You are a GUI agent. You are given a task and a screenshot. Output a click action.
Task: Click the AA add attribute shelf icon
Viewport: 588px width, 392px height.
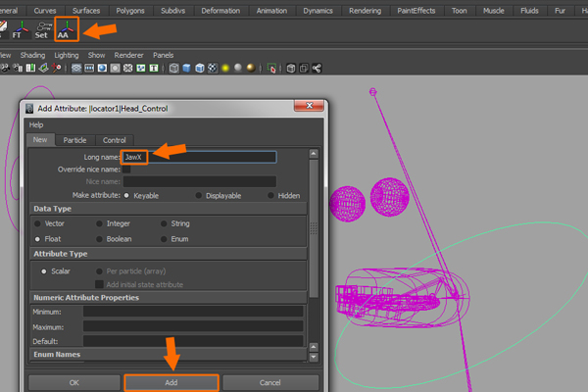tap(67, 29)
